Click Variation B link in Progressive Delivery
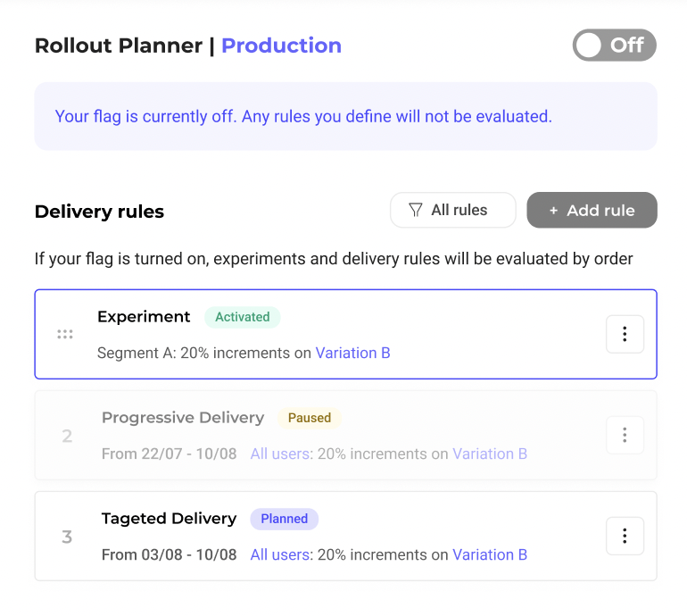Screen dimensions: 687x616 (x=490, y=454)
